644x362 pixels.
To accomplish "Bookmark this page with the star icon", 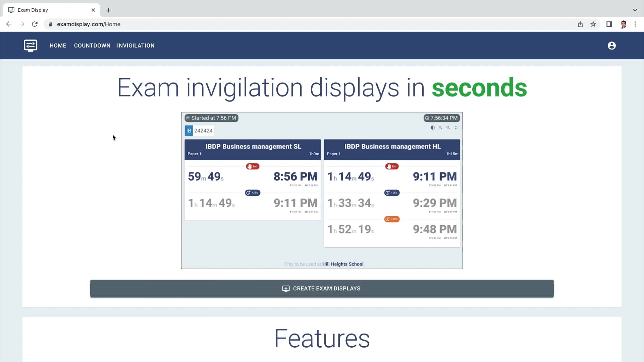I will [x=593, y=24].
